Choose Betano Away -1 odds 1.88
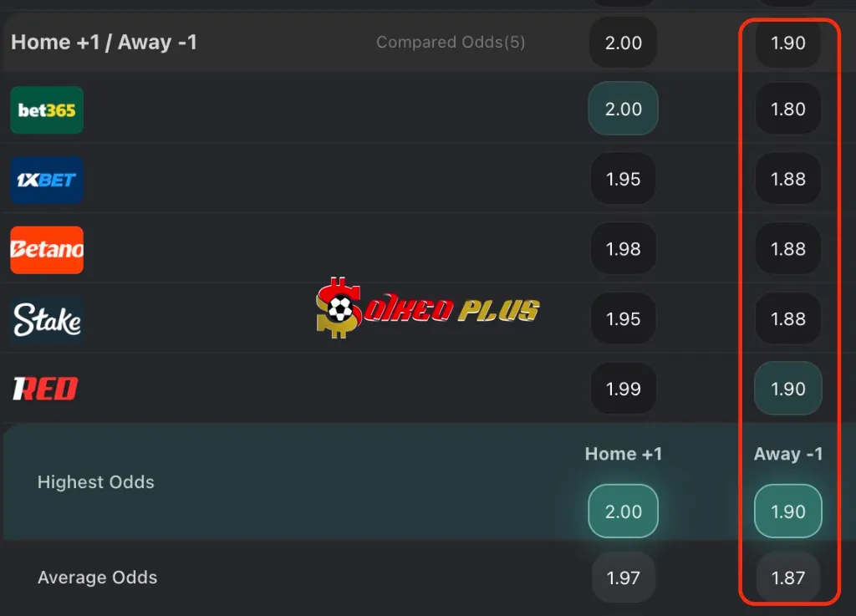The width and height of the screenshot is (856, 616). [x=788, y=249]
